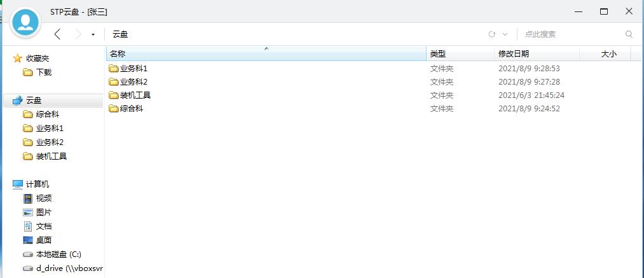Sort by the 大小 column header
Viewport: 644px width, 278px height.
(605, 53)
